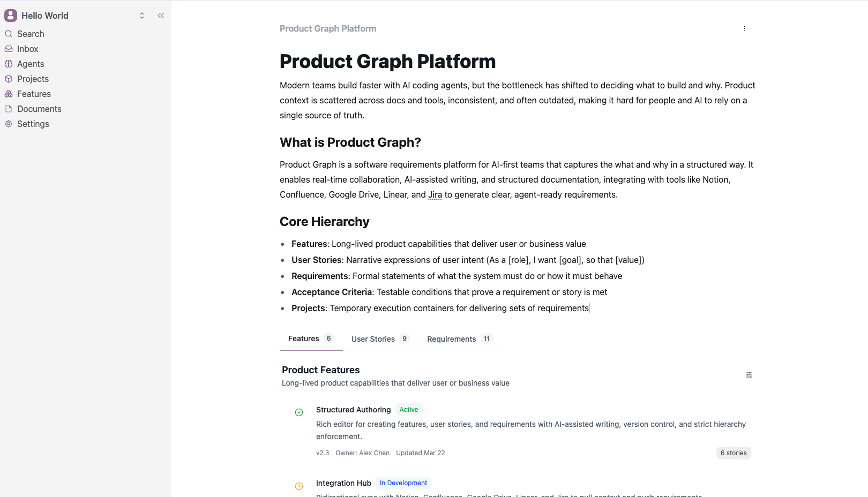Open the Inbox from the sidebar
This screenshot has height=497, width=868.
pyautogui.click(x=27, y=49)
